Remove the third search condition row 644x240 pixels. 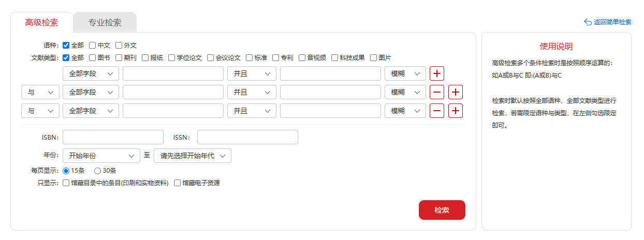click(437, 111)
